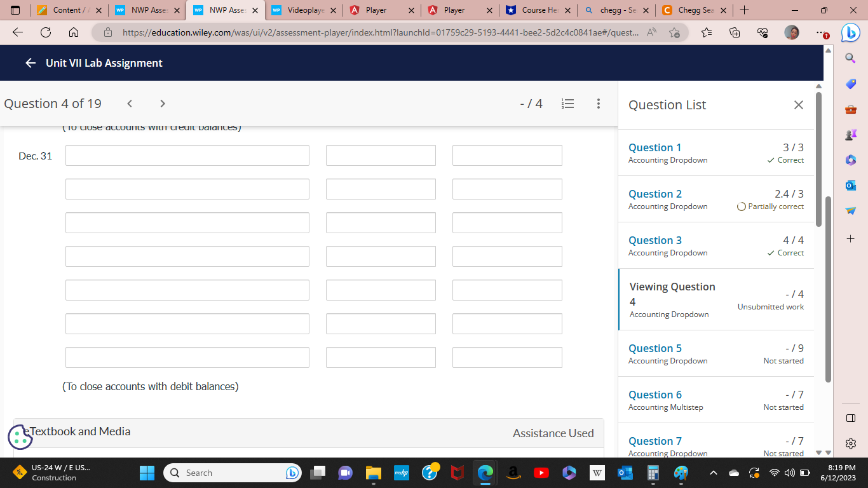
Task: Click the address bar URL
Action: click(x=380, y=32)
